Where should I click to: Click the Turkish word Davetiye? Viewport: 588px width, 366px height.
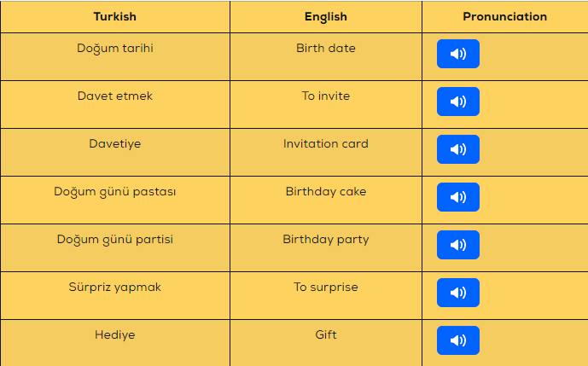click(114, 144)
